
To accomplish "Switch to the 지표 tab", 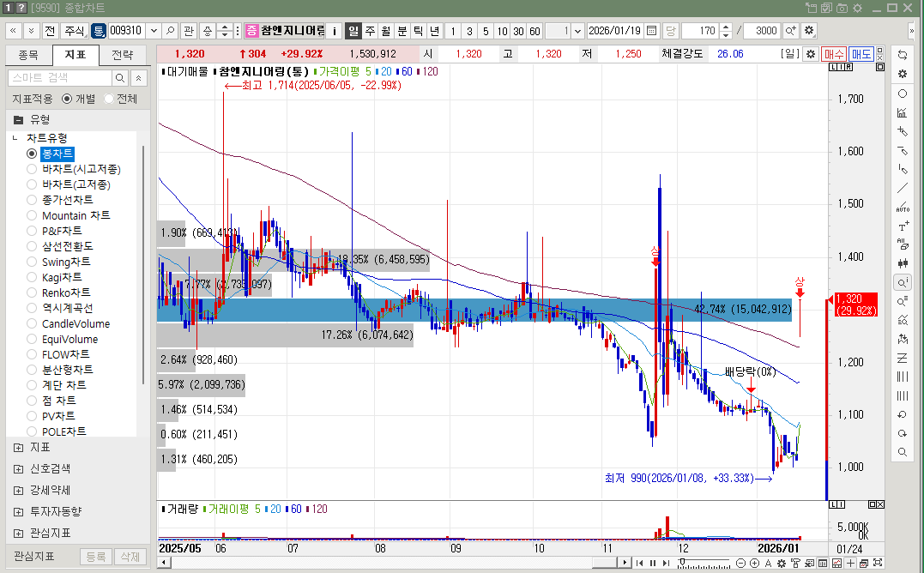I will pyautogui.click(x=75, y=55).
